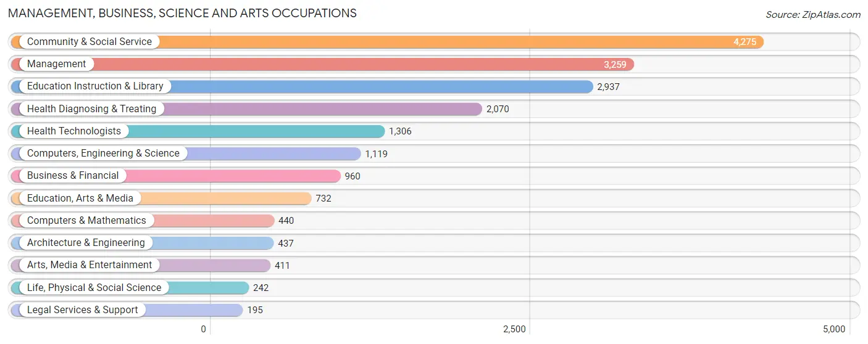This screenshot has height=344, width=868.
Task: Select the teal Health Technologists bar
Action: [x=198, y=131]
